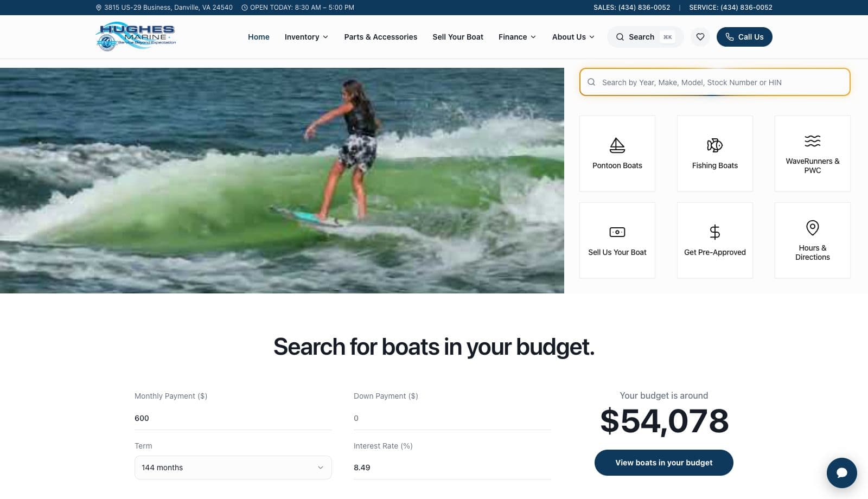Click the Get Pre-Approved dollar icon
The width and height of the screenshot is (868, 499).
tap(715, 232)
